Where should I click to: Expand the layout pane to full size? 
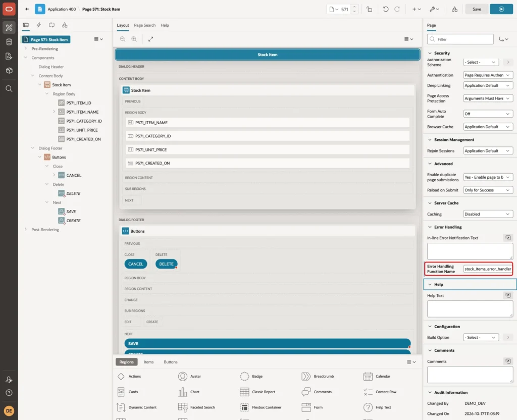coord(150,39)
